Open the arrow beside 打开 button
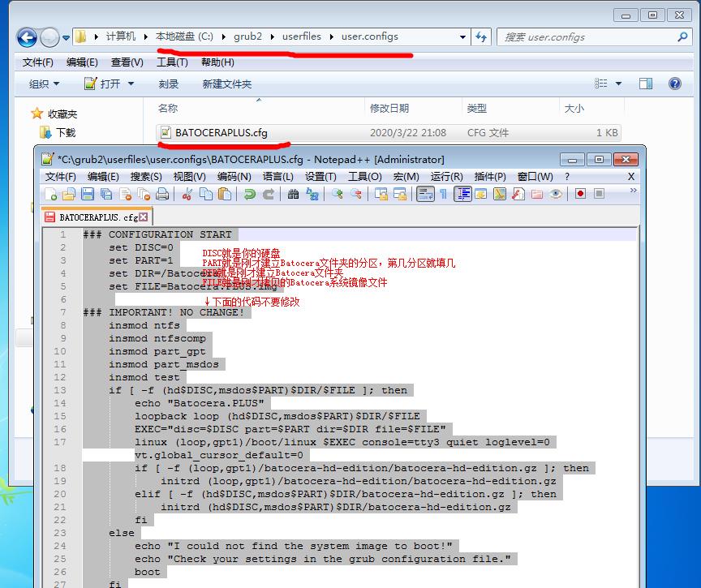The height and width of the screenshot is (588, 701). coord(131,84)
